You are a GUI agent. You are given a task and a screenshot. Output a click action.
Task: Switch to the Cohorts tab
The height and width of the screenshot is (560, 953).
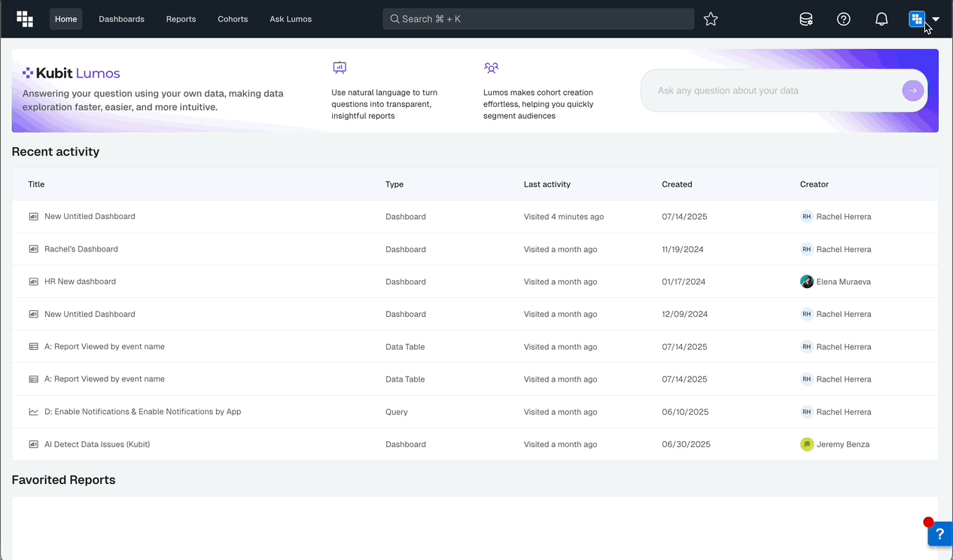coord(233,19)
